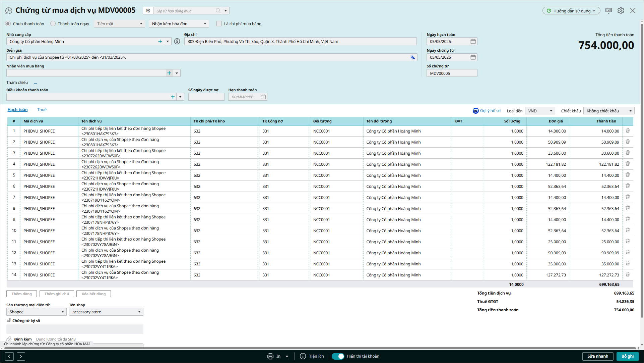Open the settings gear icon top right

[621, 11]
